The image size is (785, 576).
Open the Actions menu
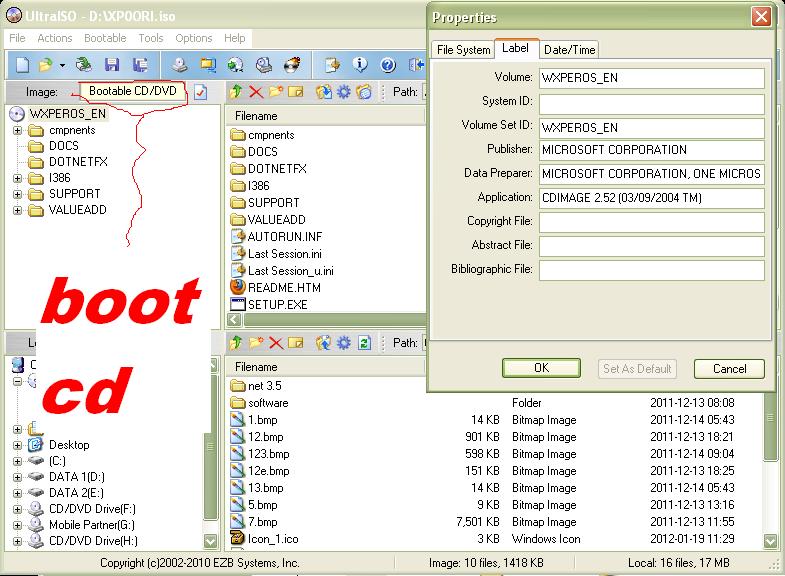coord(55,38)
